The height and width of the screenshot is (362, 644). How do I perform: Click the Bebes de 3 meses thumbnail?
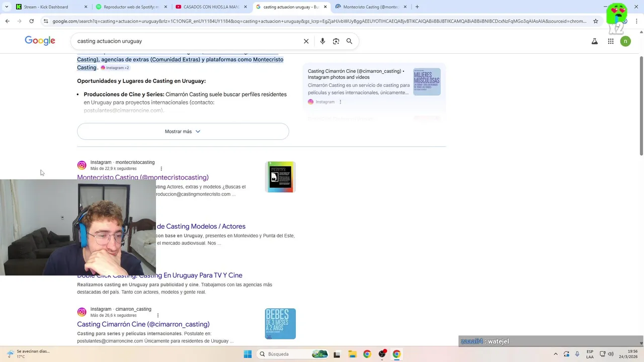280,324
